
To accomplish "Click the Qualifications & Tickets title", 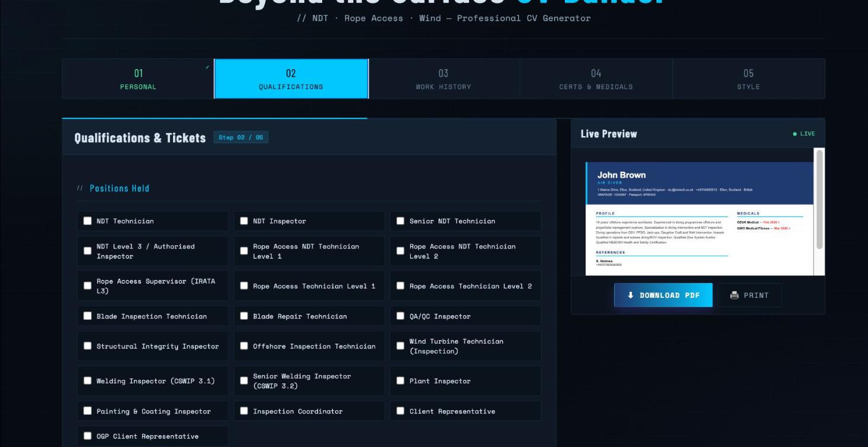I will 140,138.
